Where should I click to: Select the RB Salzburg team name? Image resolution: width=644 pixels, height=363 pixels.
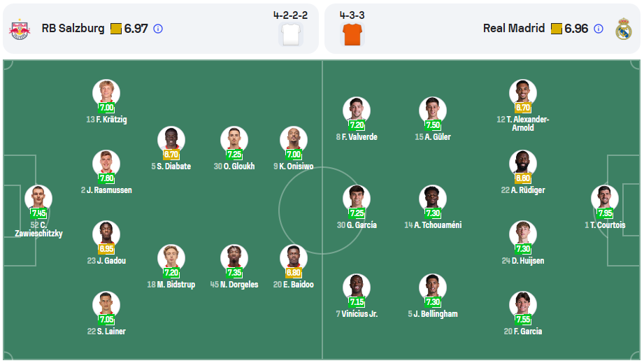(x=73, y=29)
